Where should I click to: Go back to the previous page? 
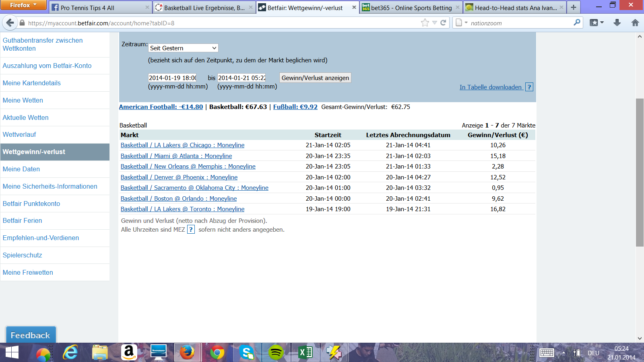pyautogui.click(x=10, y=23)
